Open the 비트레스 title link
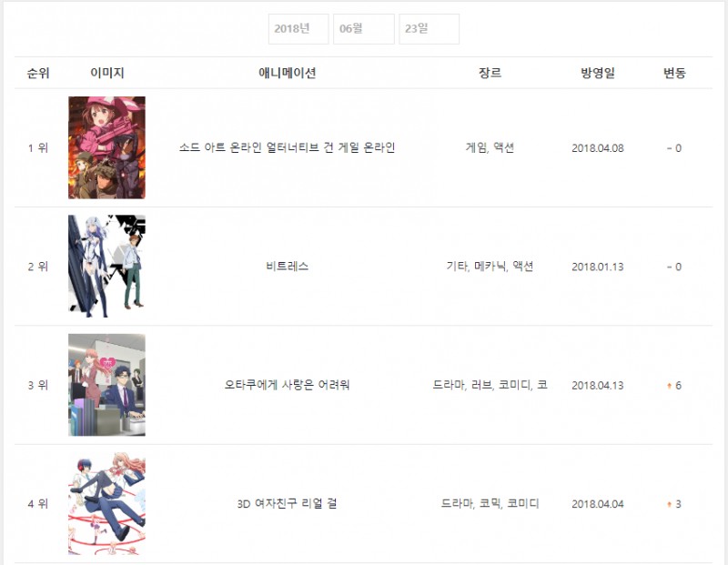The height and width of the screenshot is (565, 728). coord(287,267)
